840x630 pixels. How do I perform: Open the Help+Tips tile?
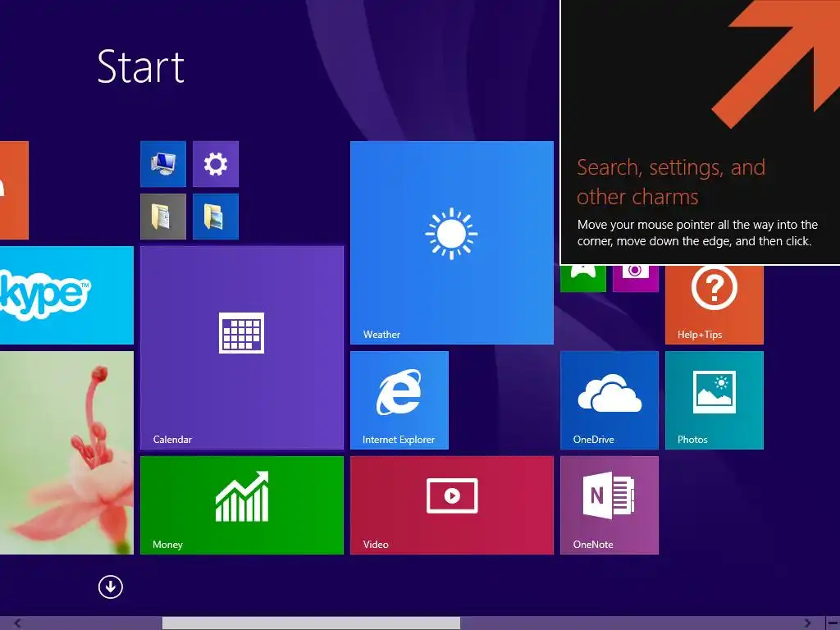714,305
